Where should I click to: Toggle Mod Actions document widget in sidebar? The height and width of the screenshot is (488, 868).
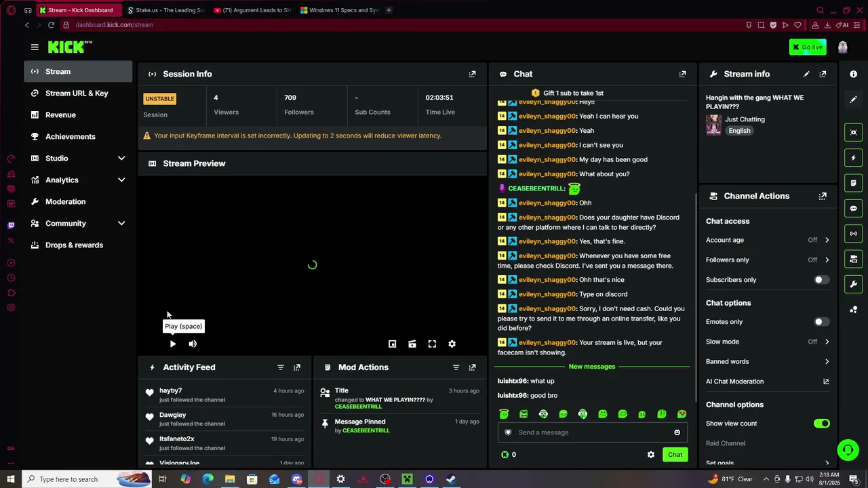pyautogui.click(x=854, y=183)
